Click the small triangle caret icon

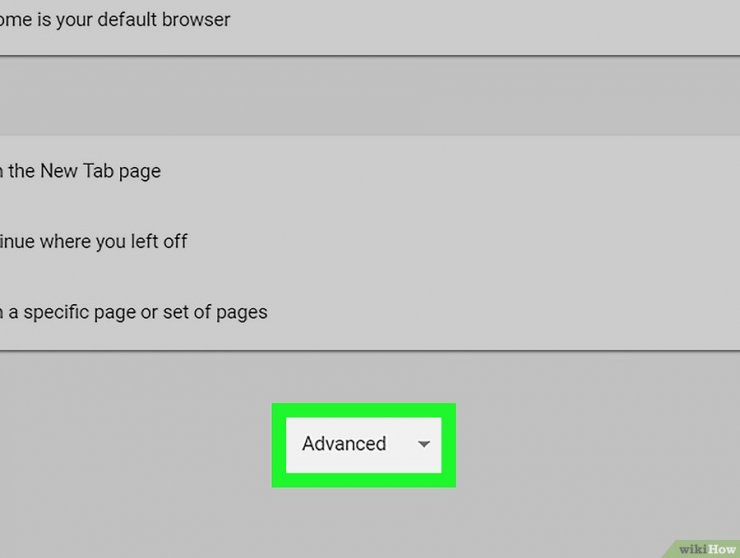click(x=424, y=444)
